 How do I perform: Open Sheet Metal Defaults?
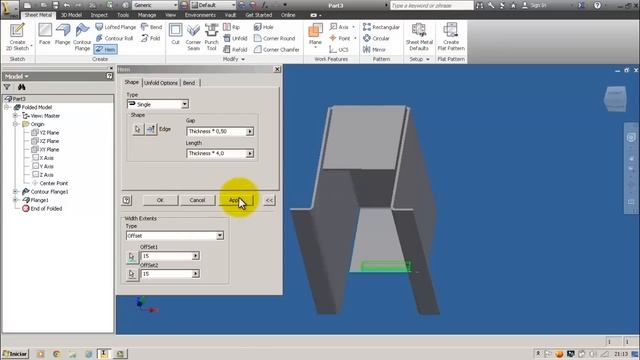tap(419, 37)
